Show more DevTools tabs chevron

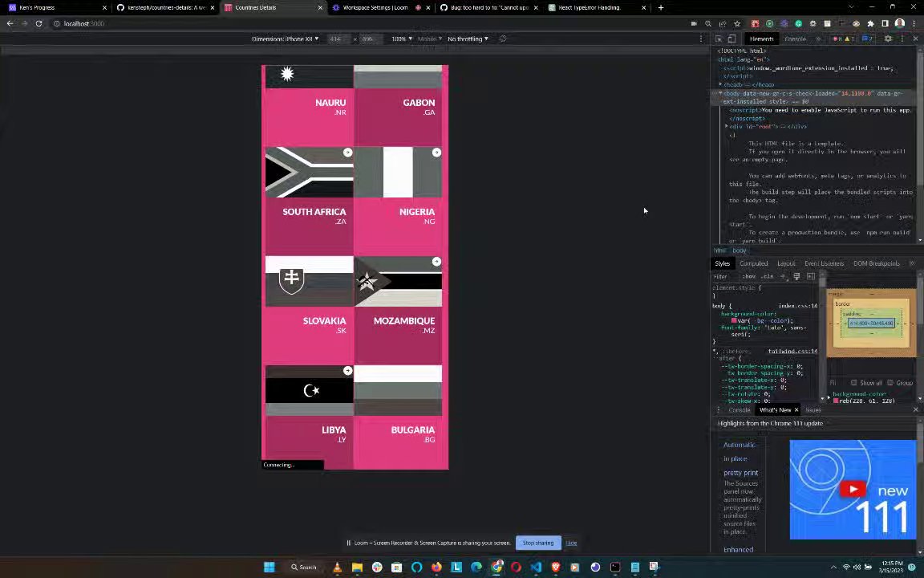818,39
